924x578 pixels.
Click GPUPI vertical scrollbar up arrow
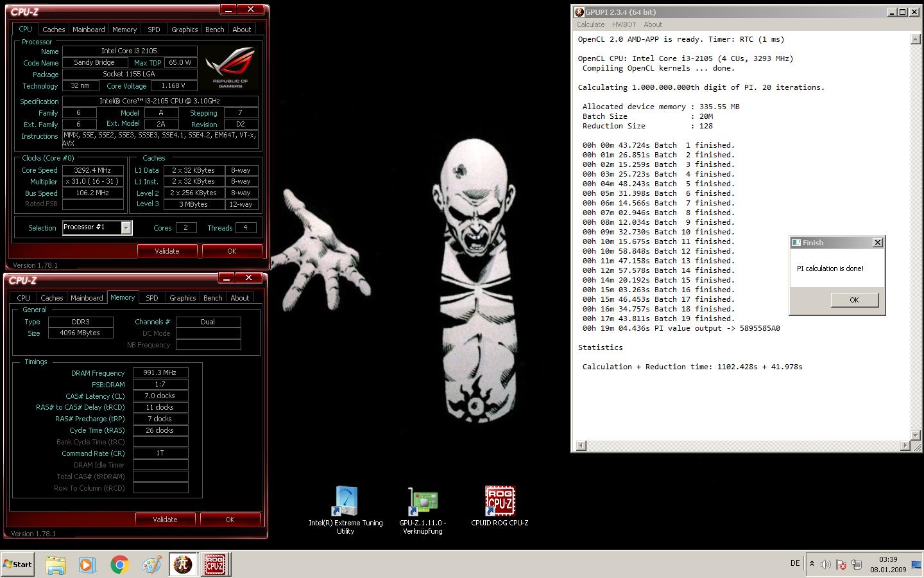point(916,39)
